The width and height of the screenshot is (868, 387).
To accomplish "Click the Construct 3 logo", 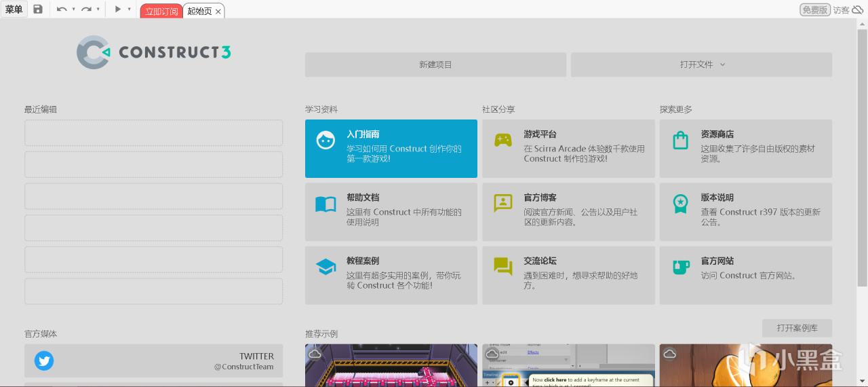I will tap(154, 52).
